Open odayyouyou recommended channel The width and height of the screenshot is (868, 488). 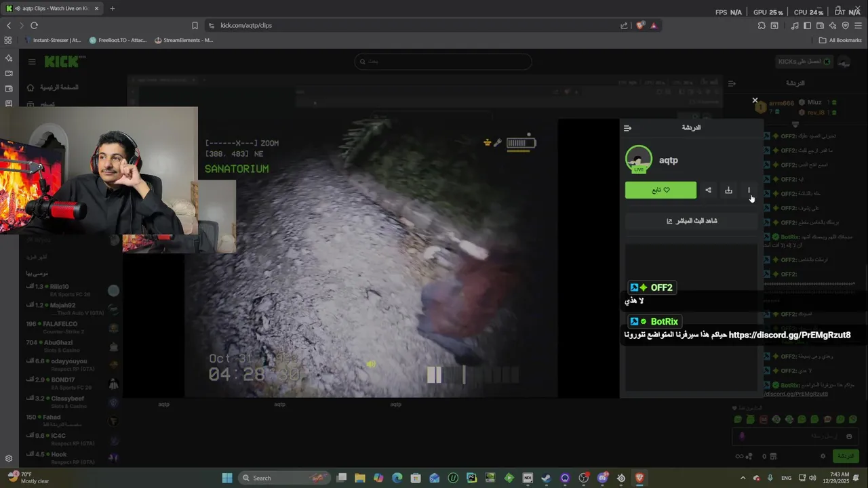pyautogui.click(x=73, y=365)
